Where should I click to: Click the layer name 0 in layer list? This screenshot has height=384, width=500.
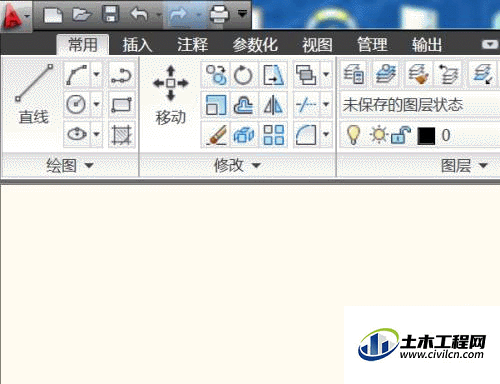[446, 136]
